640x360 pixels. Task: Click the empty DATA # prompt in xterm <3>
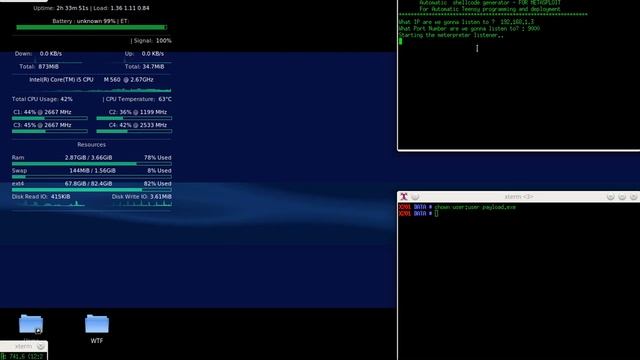419,213
